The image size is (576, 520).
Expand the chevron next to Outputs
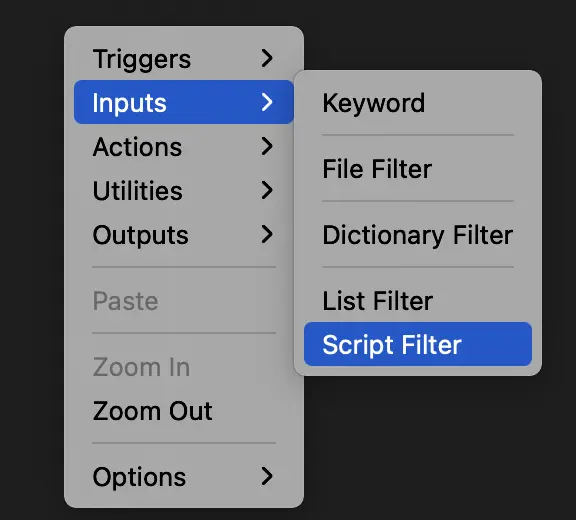[267, 234]
